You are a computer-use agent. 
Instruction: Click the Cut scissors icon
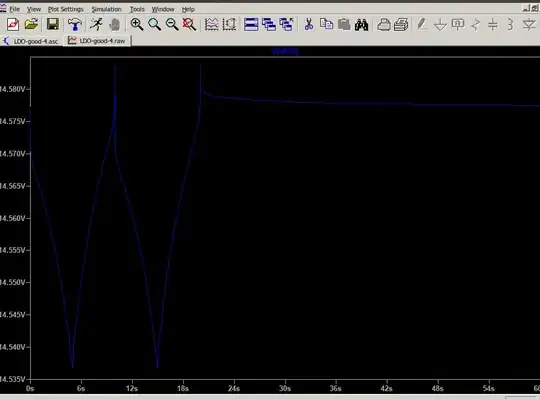[309, 24]
